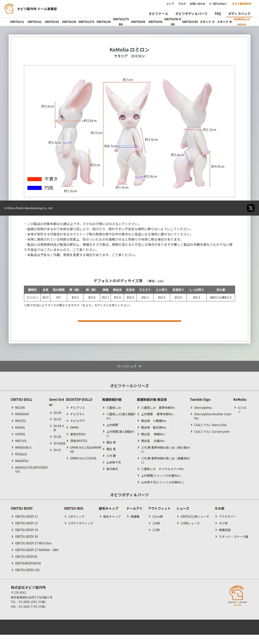This screenshot has width=259, height=644.
Task: Open EMMA Vol.2 COCOA link
Action: click(x=83, y=458)
